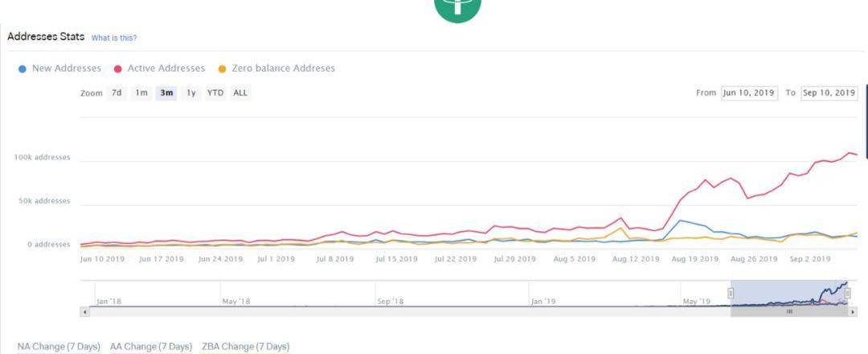The image size is (868, 354).
Task: Click the From date field
Action: point(748,93)
